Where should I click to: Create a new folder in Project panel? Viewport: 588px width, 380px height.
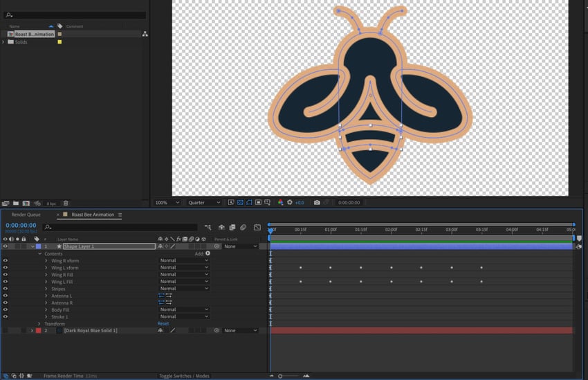pyautogui.click(x=16, y=203)
